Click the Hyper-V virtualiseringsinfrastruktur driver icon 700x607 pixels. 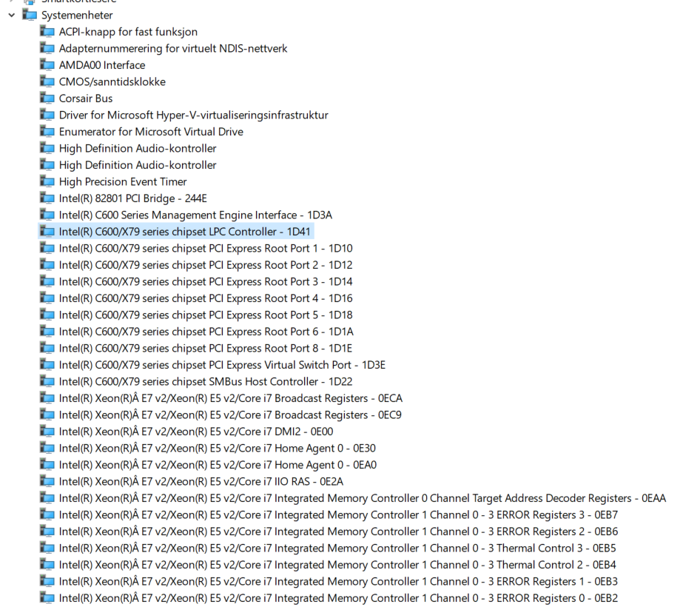point(47,115)
